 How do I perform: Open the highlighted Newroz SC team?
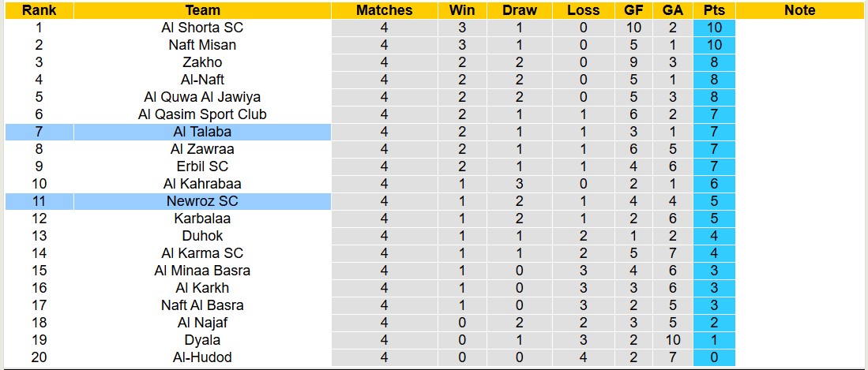click(x=202, y=201)
